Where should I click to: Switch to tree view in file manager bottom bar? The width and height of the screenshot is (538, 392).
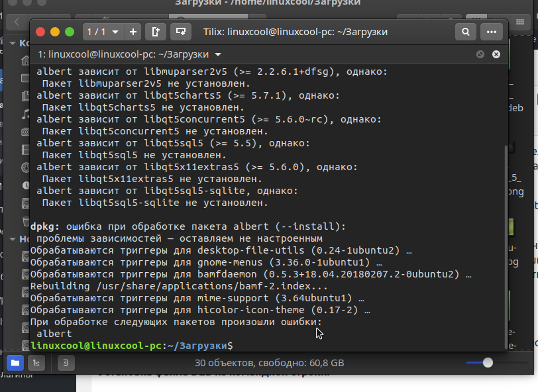36,362
